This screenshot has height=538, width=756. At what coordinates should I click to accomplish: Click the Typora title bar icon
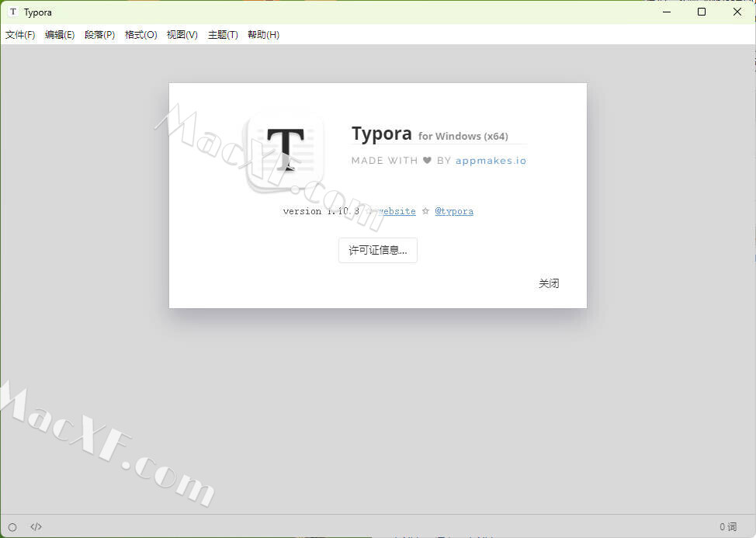tap(13, 12)
